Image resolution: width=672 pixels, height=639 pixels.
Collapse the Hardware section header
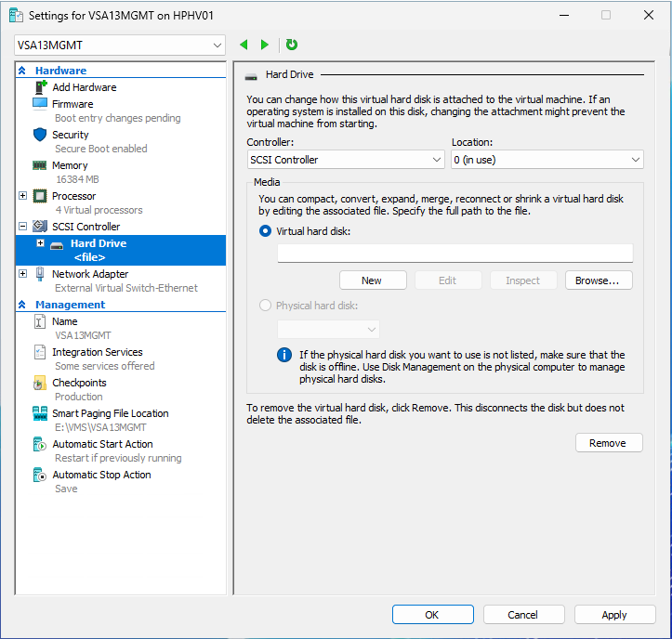(x=22, y=71)
